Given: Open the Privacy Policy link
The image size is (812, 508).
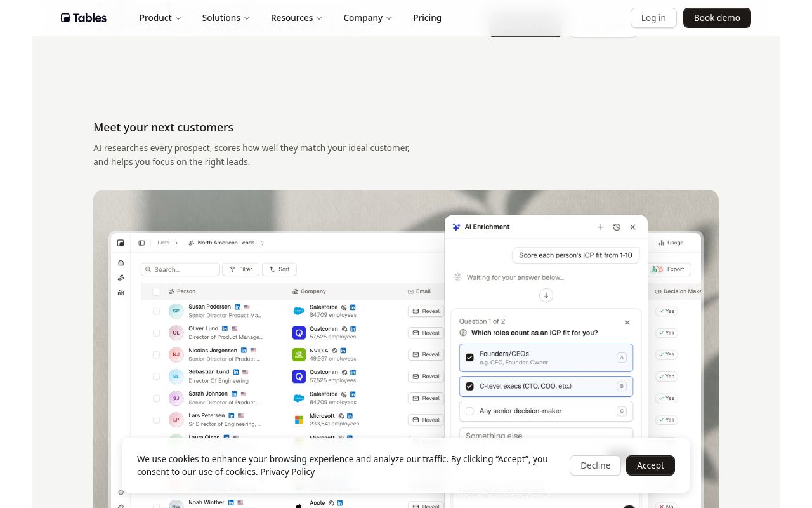Looking at the screenshot, I should coord(287,472).
